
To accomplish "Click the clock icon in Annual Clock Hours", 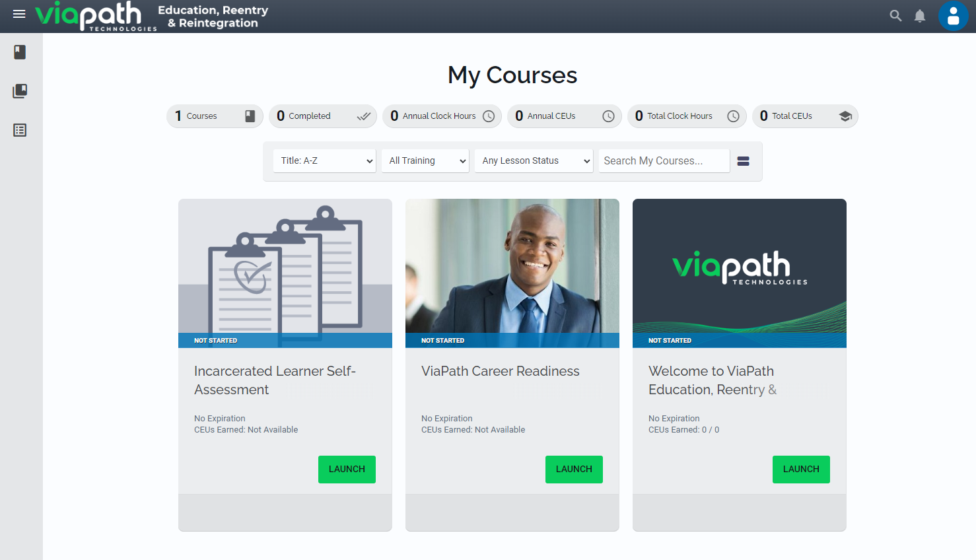I will 489,116.
